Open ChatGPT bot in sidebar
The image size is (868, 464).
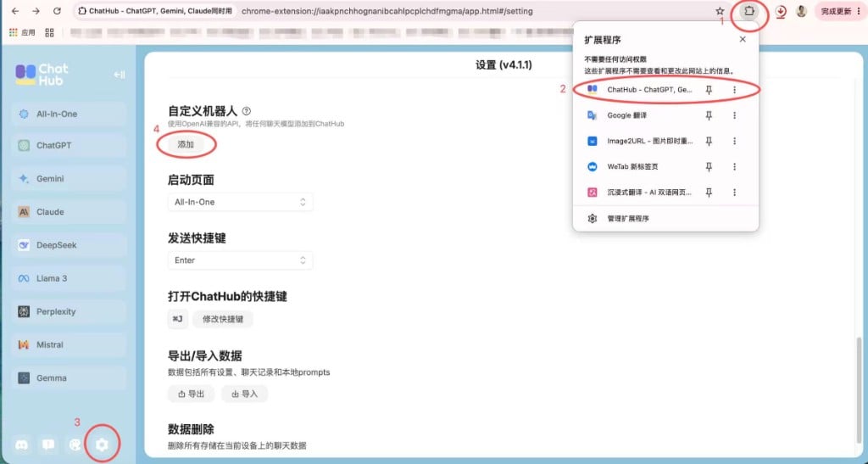(x=69, y=146)
